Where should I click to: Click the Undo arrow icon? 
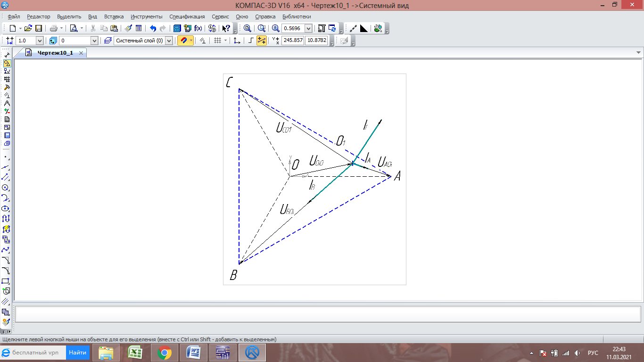click(x=153, y=28)
